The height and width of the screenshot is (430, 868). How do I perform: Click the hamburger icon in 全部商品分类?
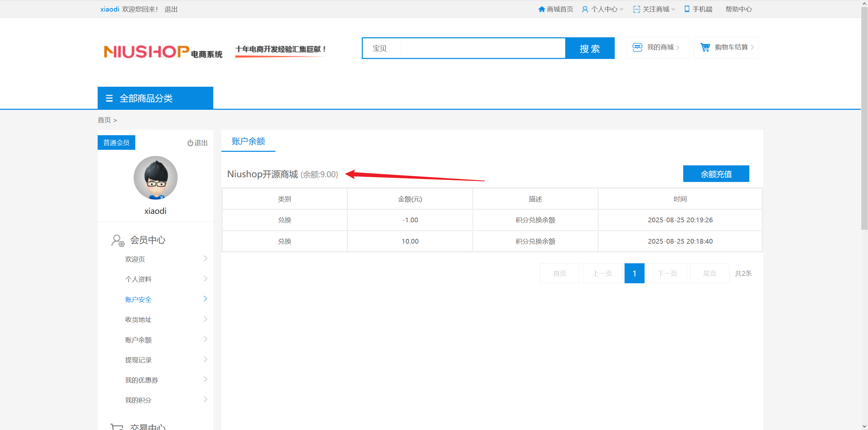coord(109,98)
